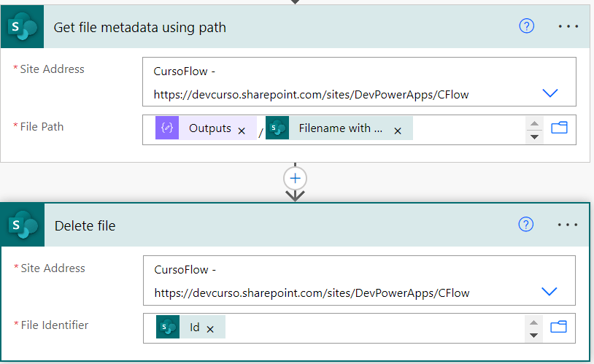Expand Site Address dropdown in Get file metadata
The image size is (594, 364).
point(549,93)
